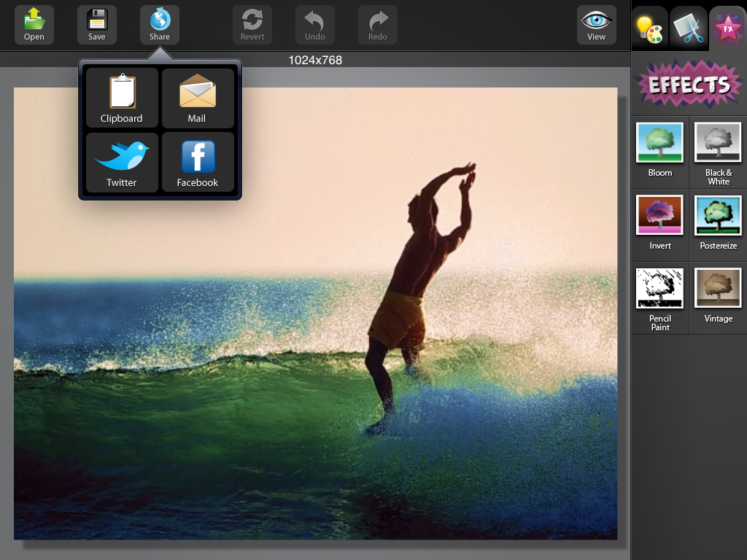Apply the Pencil Paint effect
Screen dimensions: 747x560
coord(659,297)
